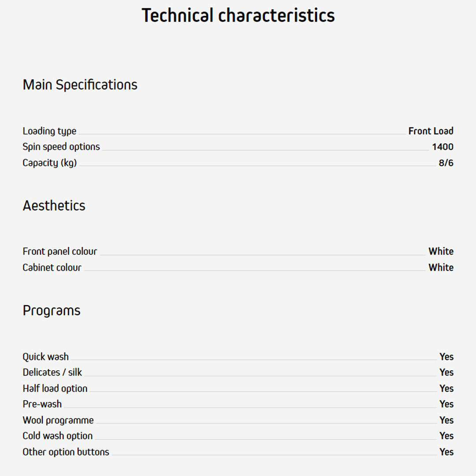
Task: Click the Yes value for Pre-wash
Action: pos(446,404)
